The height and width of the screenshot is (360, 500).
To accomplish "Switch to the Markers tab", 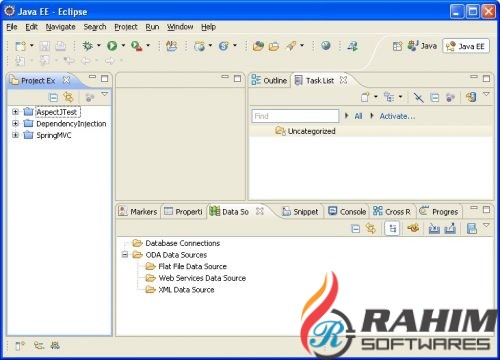I will (x=138, y=212).
